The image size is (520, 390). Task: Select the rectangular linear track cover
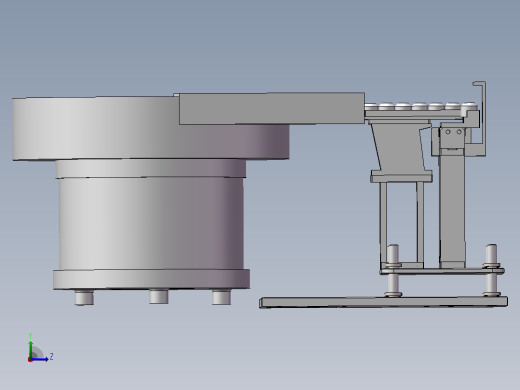coord(272,109)
